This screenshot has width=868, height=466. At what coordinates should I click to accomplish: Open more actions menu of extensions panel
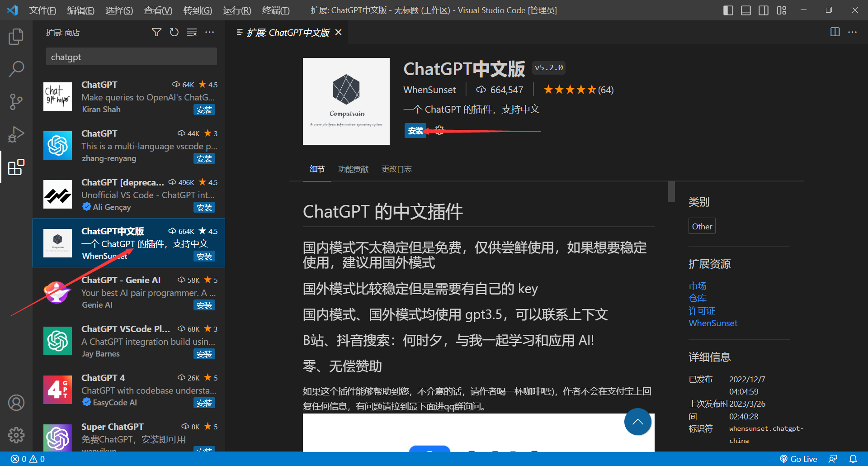210,32
